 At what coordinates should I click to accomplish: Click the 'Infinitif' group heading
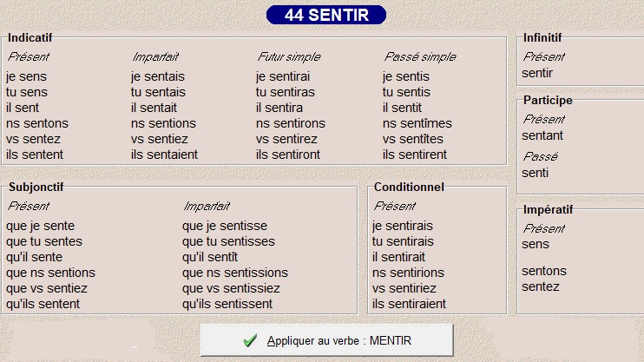542,38
